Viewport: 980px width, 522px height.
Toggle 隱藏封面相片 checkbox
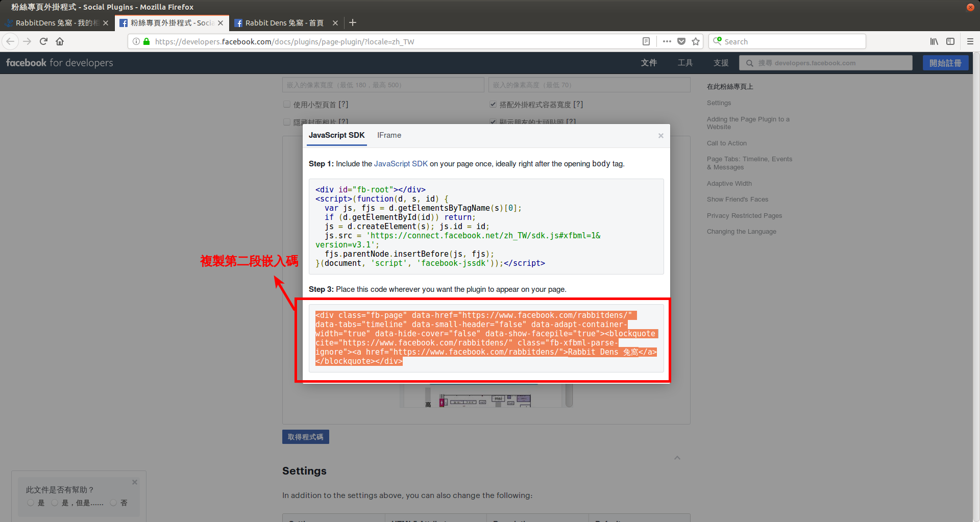287,121
